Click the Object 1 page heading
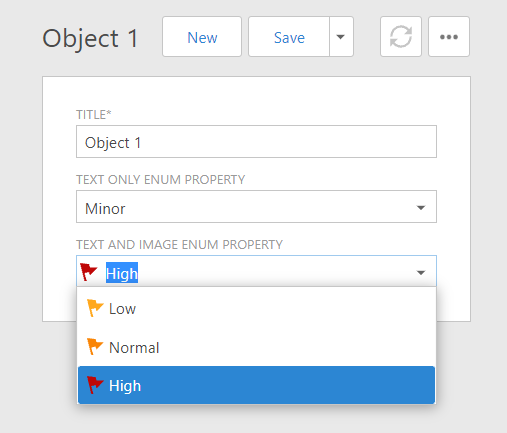507x433 pixels. (x=90, y=38)
